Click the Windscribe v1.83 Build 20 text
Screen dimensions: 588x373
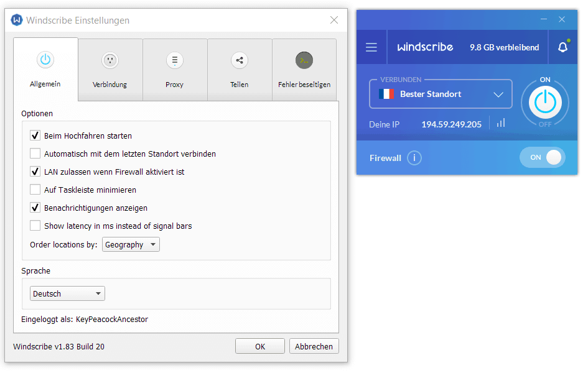tap(59, 347)
